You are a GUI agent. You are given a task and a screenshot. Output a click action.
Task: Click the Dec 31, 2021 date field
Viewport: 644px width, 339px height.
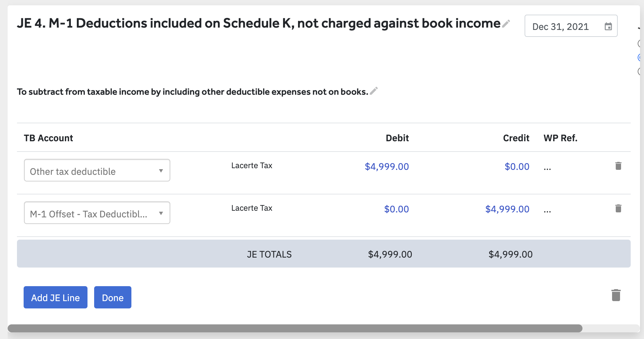coord(561,27)
